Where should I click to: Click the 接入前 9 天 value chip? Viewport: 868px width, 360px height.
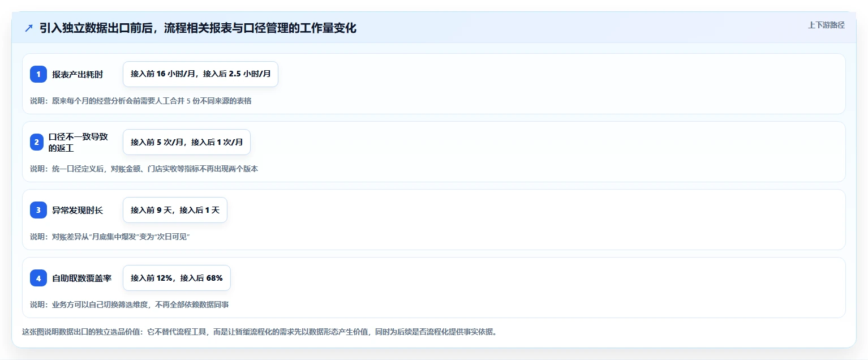(x=175, y=210)
